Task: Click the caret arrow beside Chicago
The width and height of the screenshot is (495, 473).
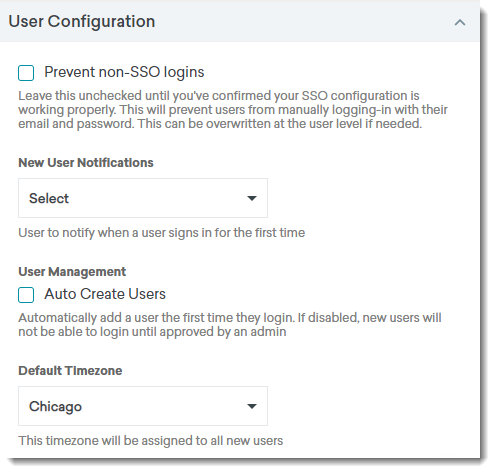Action: [x=252, y=406]
